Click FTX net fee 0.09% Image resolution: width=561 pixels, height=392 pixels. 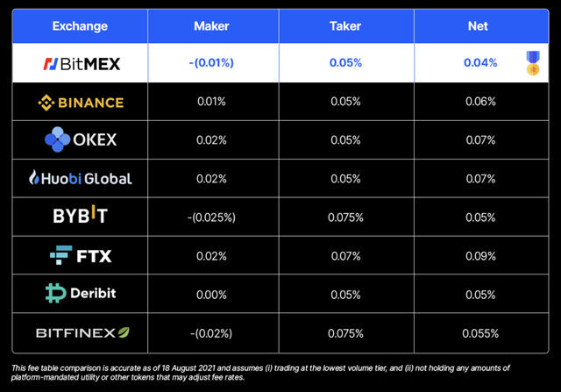[x=479, y=256]
